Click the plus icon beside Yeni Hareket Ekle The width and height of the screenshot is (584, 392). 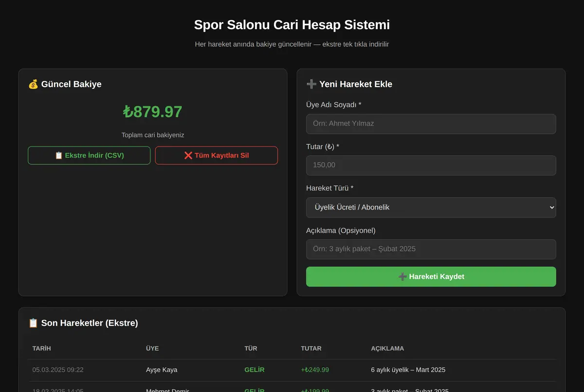pos(311,84)
